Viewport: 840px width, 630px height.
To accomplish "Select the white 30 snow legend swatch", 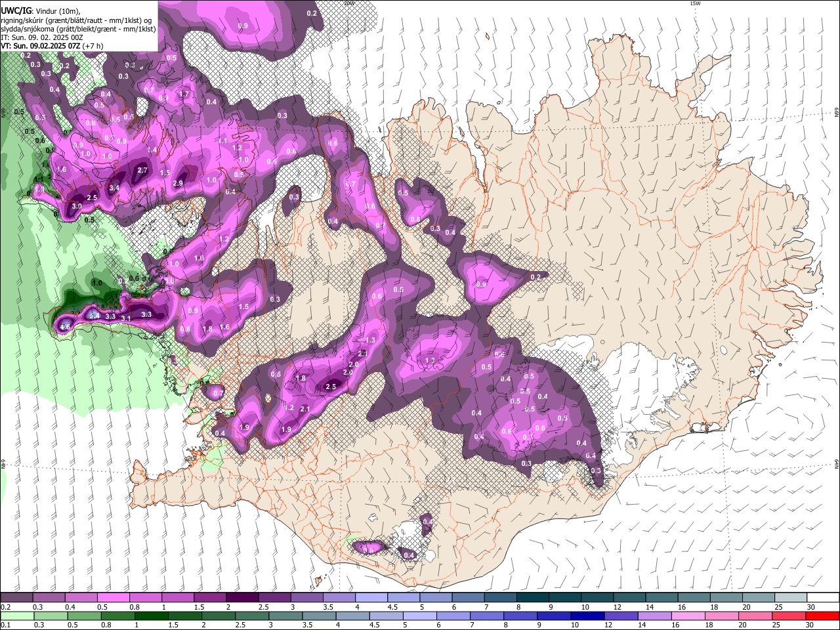I will tap(823, 598).
